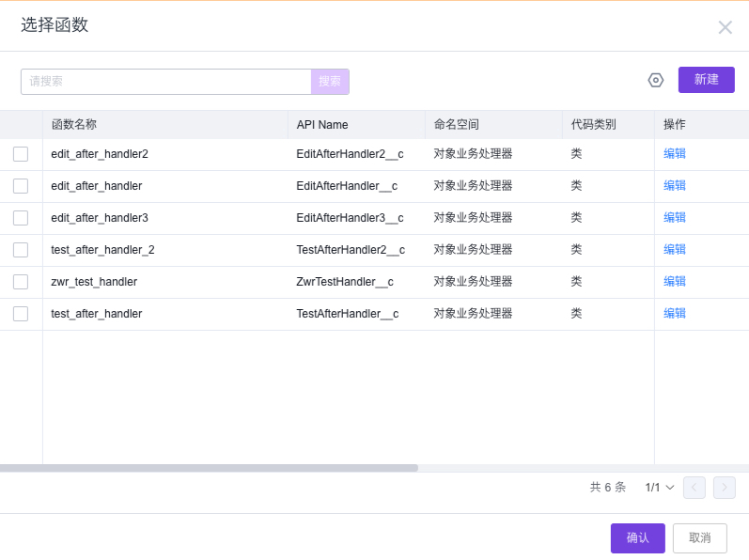
Task: Enable the checkbox for edit_after_handler3
Action: point(21,218)
